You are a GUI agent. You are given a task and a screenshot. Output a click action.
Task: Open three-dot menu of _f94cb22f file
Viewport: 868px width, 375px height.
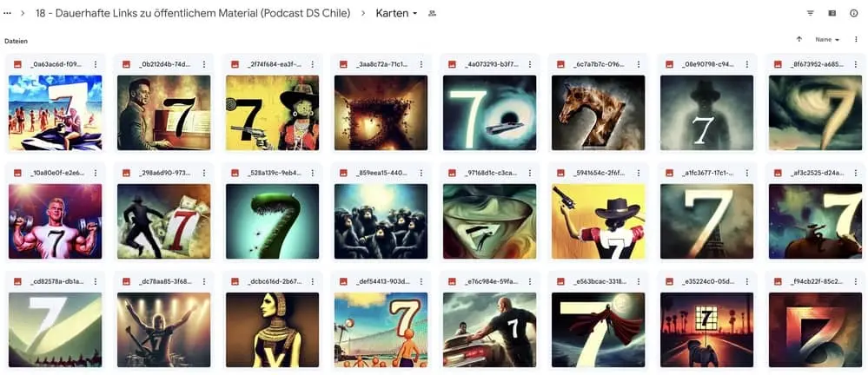855,281
